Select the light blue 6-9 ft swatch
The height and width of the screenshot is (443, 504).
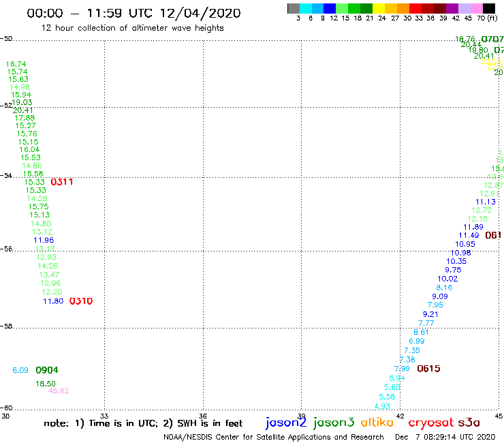click(x=317, y=8)
